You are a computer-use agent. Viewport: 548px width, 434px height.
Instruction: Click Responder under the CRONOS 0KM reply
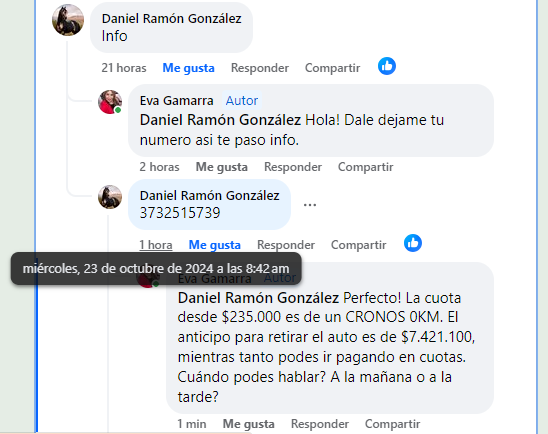pyautogui.click(x=320, y=424)
